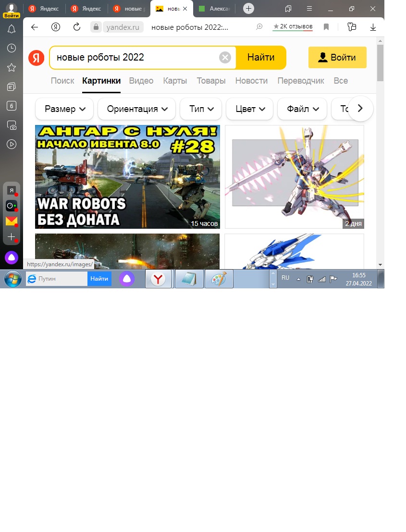Bookmark this page
This screenshot has height=532, width=406.
(326, 27)
